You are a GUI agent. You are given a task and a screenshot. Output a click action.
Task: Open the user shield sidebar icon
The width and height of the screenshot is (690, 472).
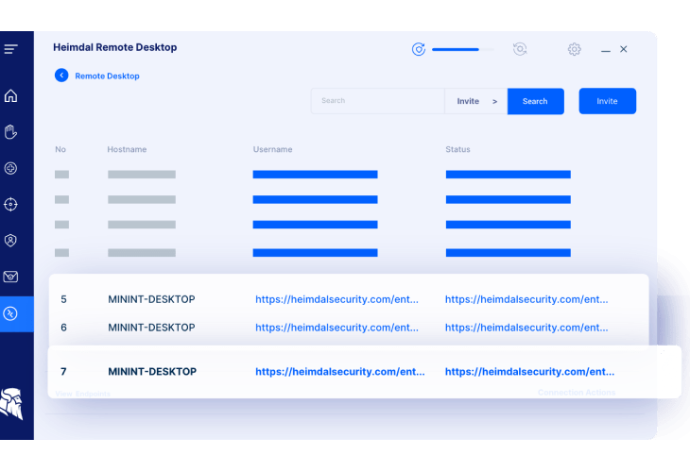point(11,240)
